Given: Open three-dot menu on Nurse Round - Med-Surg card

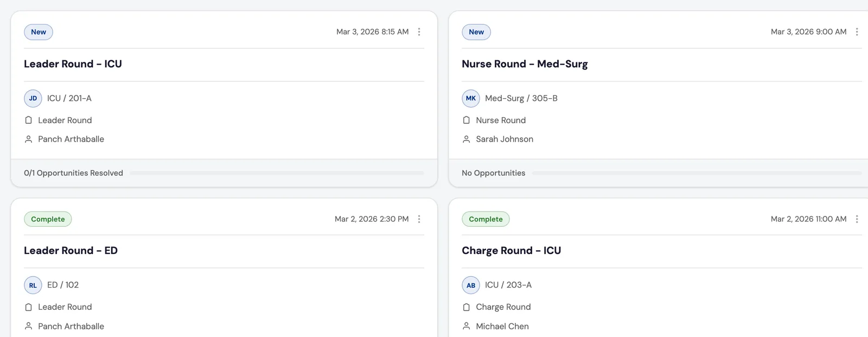Looking at the screenshot, I should 857,32.
